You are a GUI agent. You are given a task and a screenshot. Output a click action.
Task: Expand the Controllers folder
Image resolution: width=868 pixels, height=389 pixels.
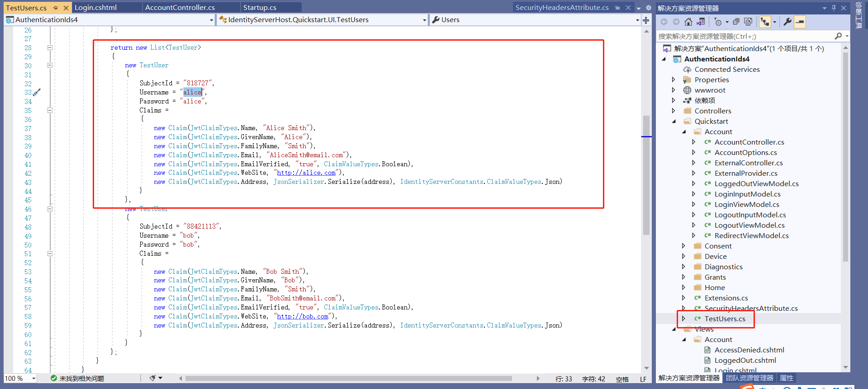[674, 111]
